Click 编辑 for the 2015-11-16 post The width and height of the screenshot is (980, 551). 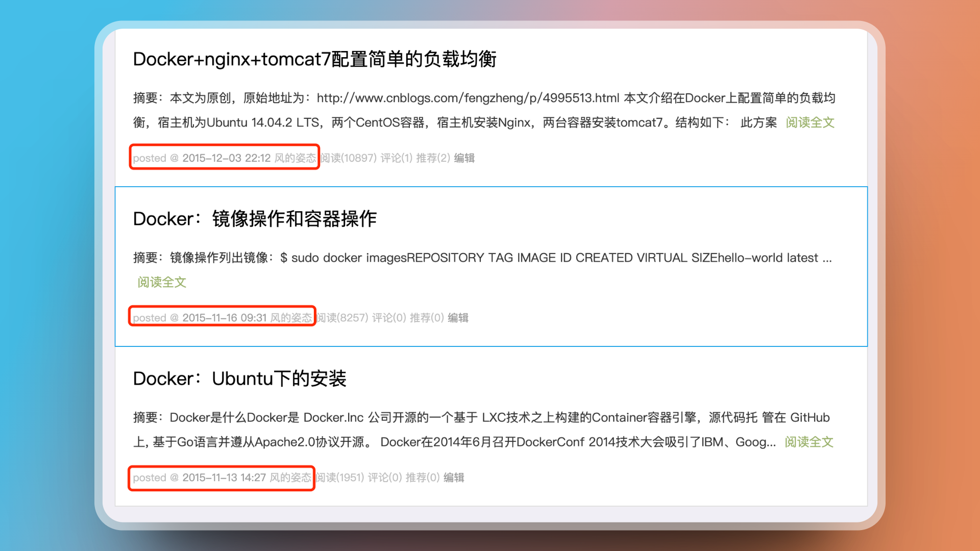pos(458,318)
